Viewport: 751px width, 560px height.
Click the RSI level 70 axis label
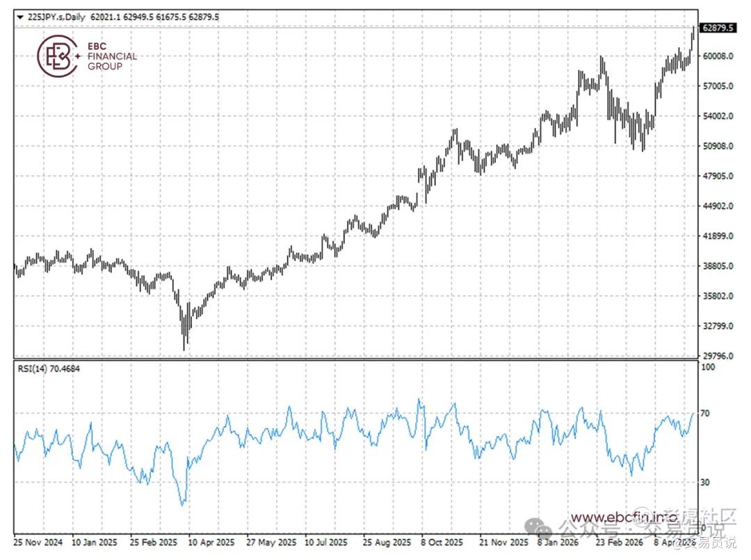(x=705, y=413)
